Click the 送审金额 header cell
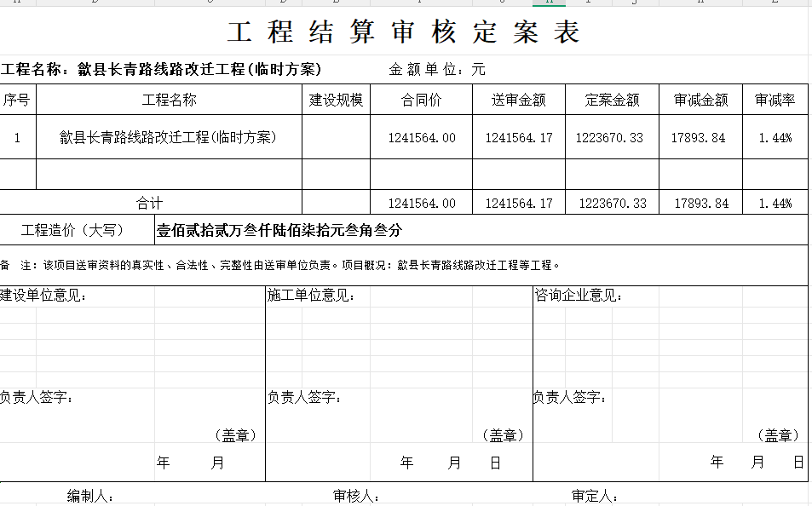 pyautogui.click(x=518, y=101)
